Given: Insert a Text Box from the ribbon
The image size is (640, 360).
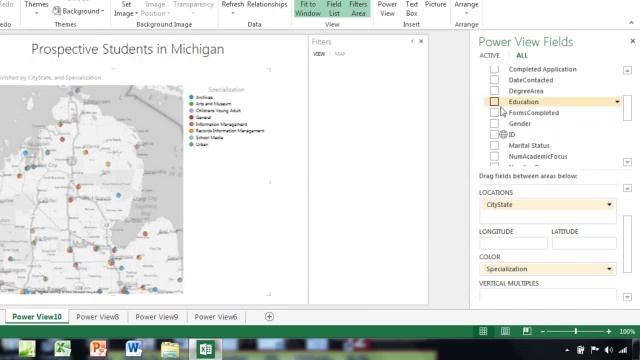Looking at the screenshot, I should pos(411,9).
